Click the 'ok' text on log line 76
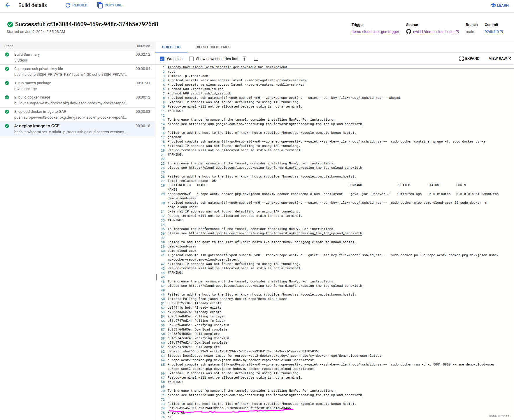 [169, 417]
